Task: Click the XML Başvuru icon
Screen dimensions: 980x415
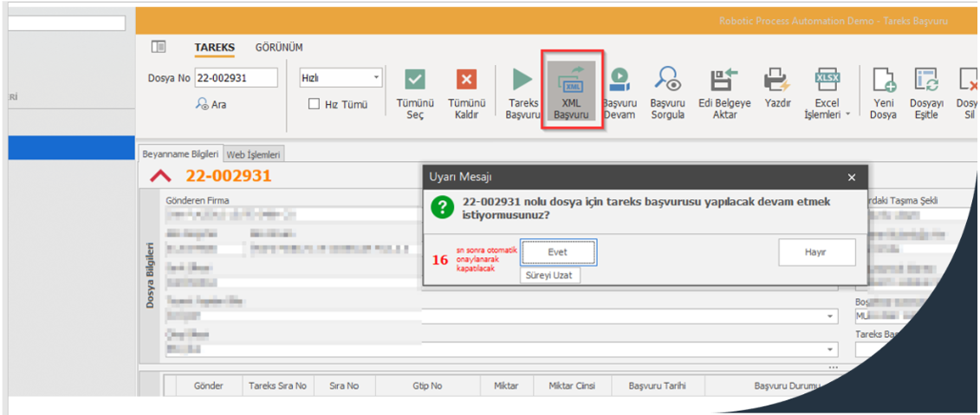Action: tap(571, 80)
